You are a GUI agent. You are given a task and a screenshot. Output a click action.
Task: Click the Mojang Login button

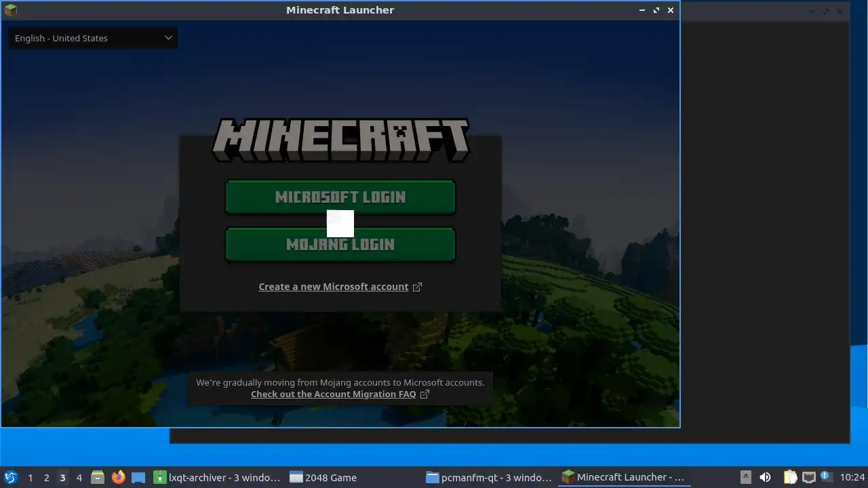[340, 245]
